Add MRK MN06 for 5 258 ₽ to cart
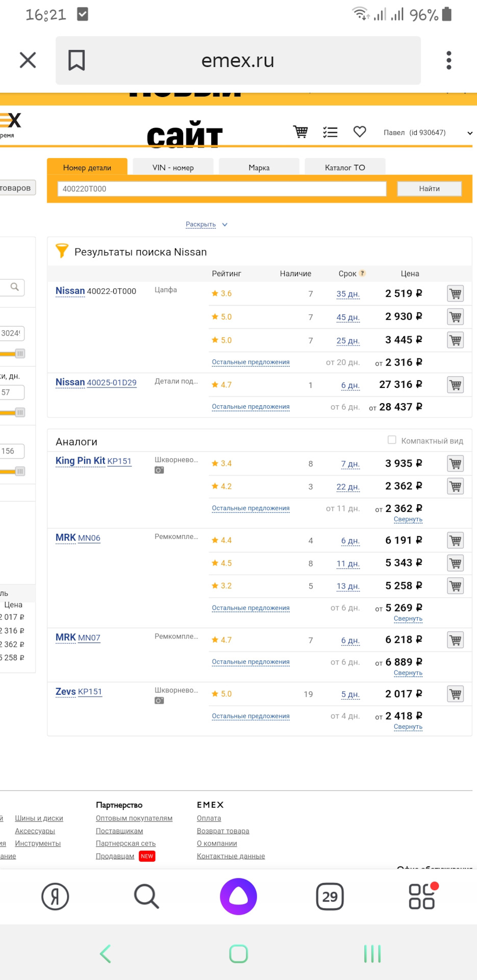 [456, 586]
